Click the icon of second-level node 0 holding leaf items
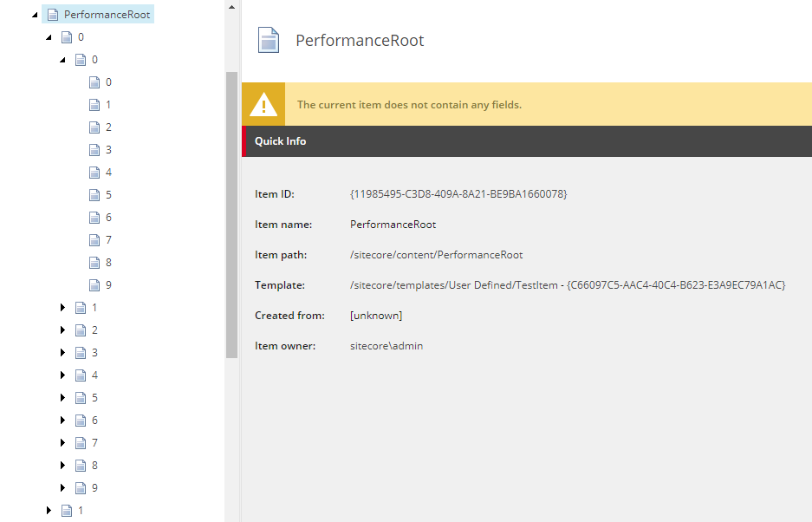The height and width of the screenshot is (522, 812). coord(81,60)
